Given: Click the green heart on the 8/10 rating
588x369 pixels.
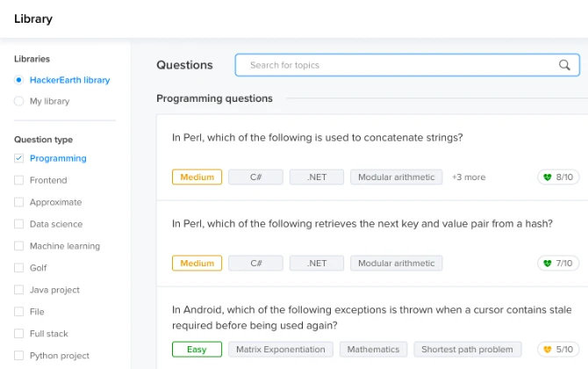Looking at the screenshot, I should (x=548, y=177).
